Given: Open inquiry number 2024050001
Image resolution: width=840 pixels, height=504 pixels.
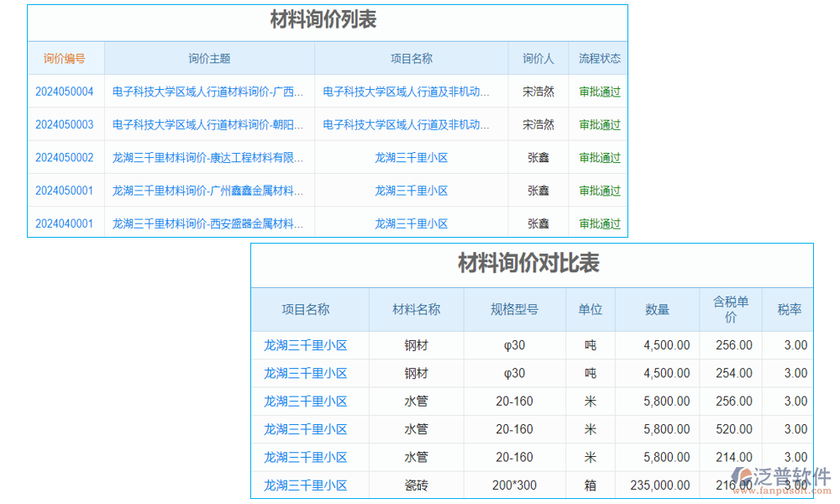Looking at the screenshot, I should click(65, 191).
